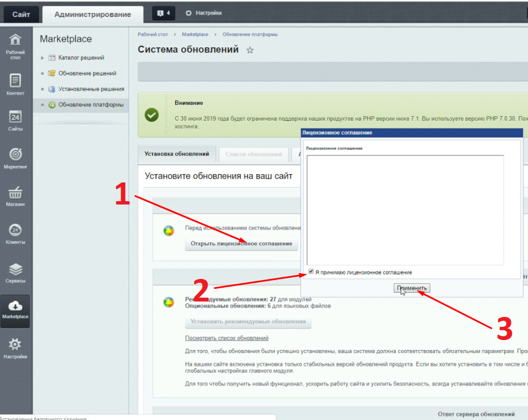Open Обновление решений menu item

click(x=87, y=73)
